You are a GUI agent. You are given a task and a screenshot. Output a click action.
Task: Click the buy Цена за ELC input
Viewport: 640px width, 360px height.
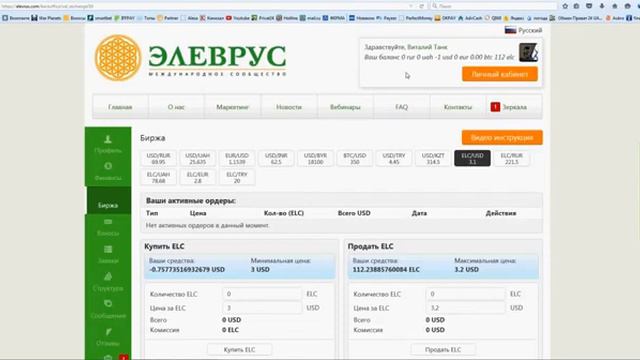coord(262,308)
